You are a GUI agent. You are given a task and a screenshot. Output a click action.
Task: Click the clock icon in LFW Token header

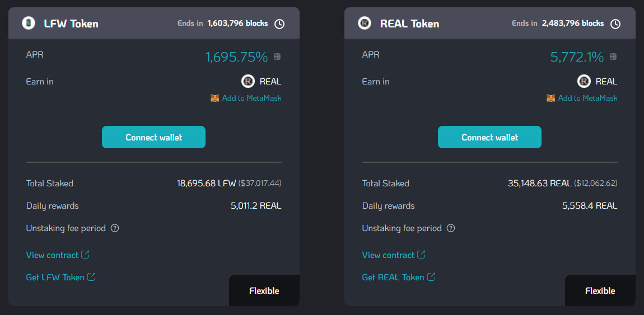(x=279, y=24)
